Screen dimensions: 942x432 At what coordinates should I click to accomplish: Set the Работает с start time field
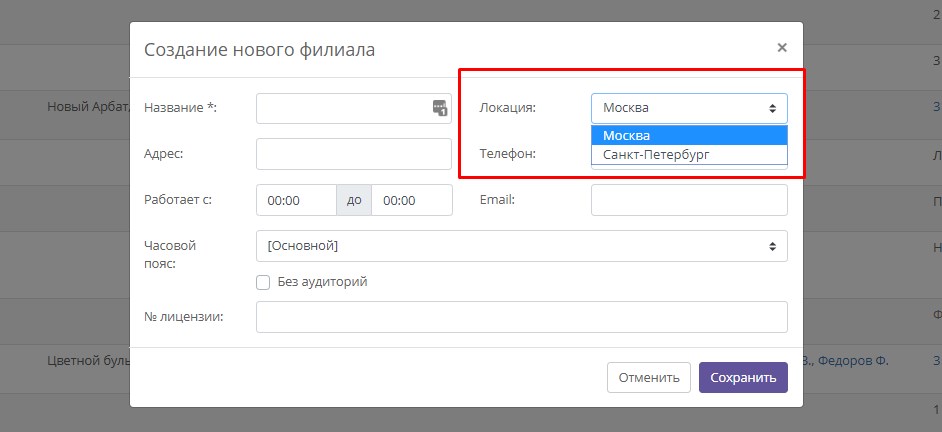pos(296,200)
